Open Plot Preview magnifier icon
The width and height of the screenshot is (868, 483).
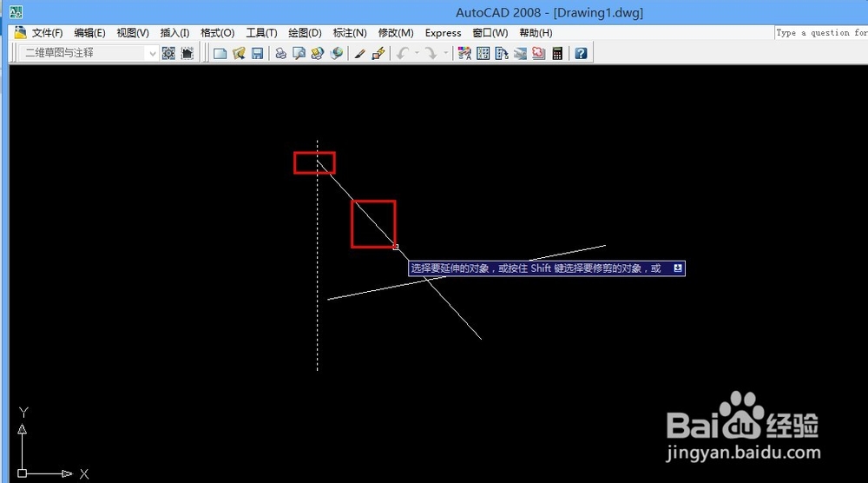tap(299, 53)
